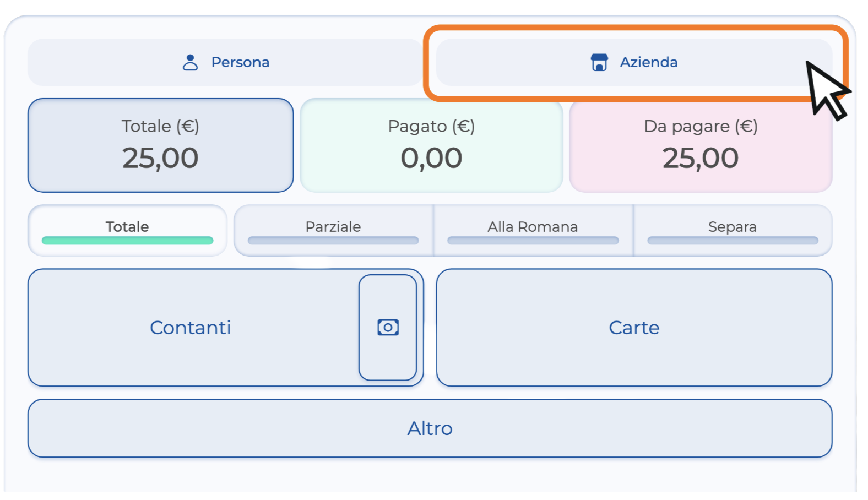Switch to the Parziale payment tab
This screenshot has height=500, width=868.
click(x=333, y=226)
